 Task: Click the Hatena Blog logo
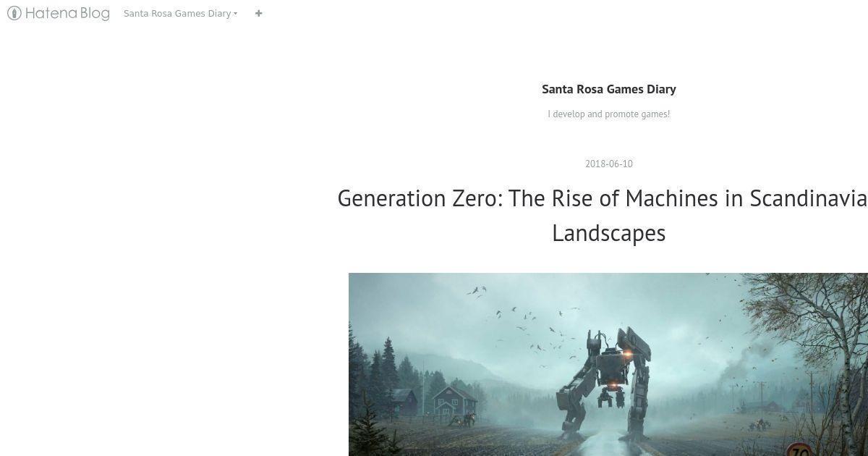pos(59,13)
